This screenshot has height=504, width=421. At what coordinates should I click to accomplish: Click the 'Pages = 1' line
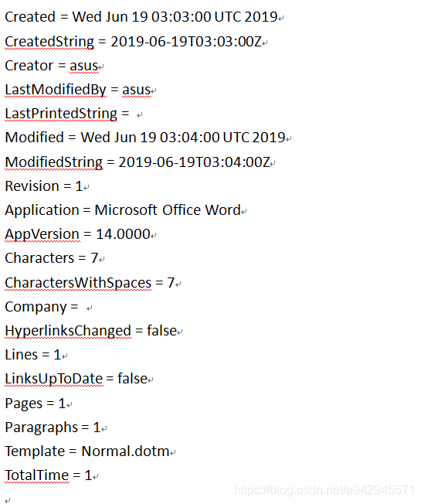(x=36, y=404)
